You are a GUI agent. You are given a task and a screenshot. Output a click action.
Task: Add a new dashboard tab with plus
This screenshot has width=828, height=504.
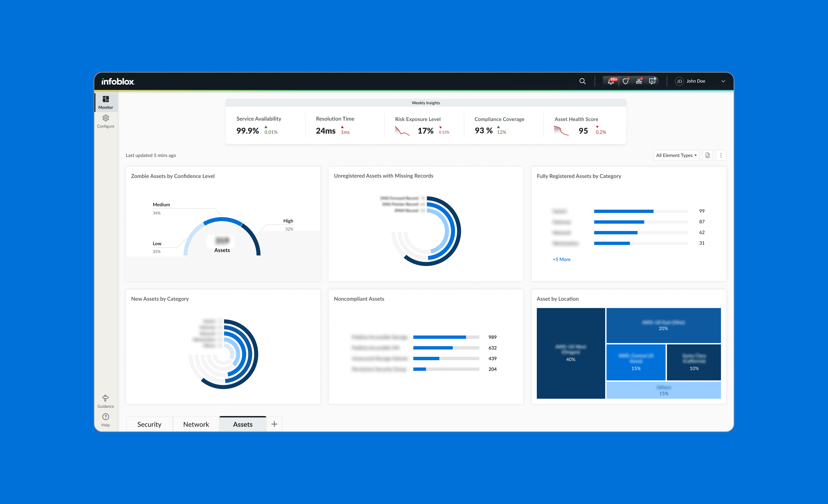(274, 424)
